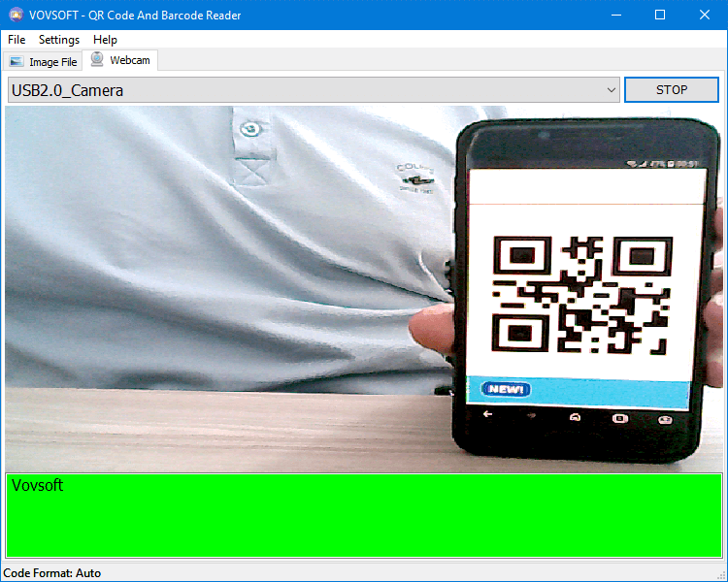Click the Webcam tab camera icon
The image size is (728, 582).
click(x=97, y=59)
